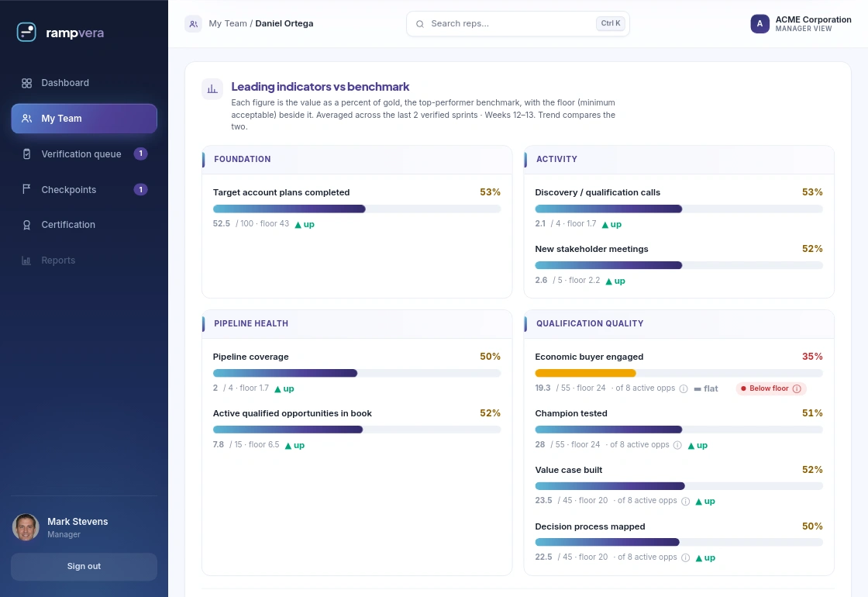
Task: Click the search magnifier icon
Action: pos(420,24)
